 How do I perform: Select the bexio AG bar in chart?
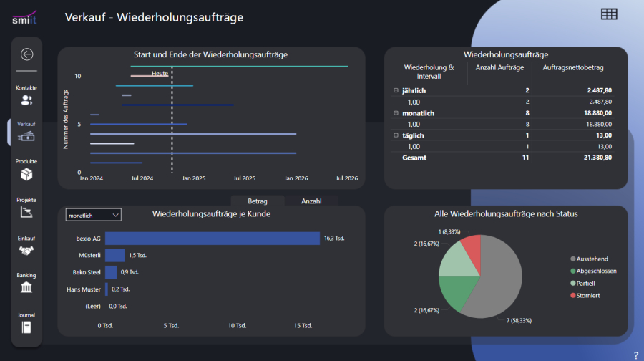coord(212,238)
